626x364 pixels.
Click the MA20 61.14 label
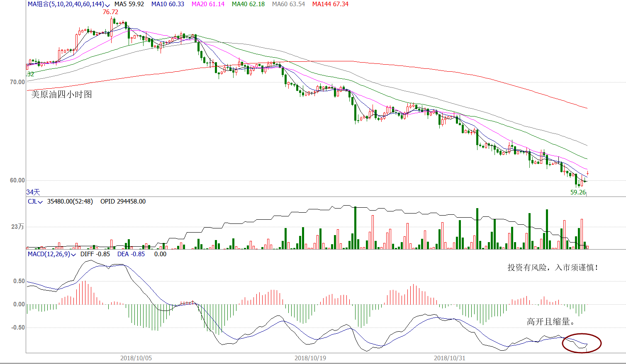pyautogui.click(x=208, y=4)
